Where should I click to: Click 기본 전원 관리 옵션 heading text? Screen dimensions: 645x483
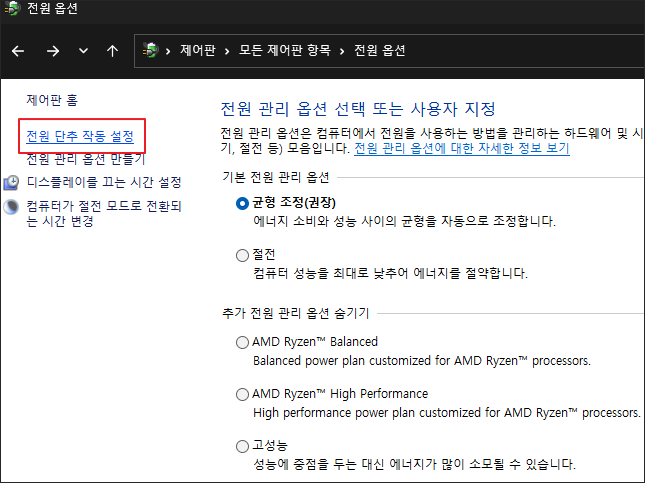coord(276,177)
